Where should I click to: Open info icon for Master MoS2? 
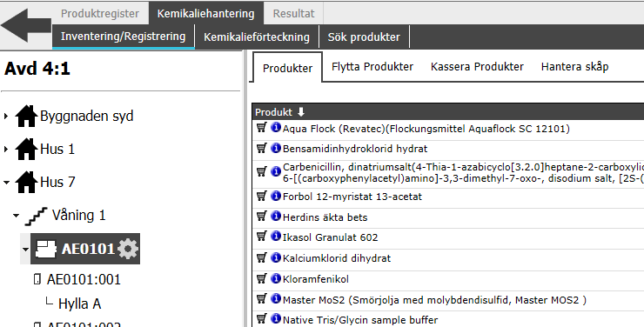coord(276,298)
